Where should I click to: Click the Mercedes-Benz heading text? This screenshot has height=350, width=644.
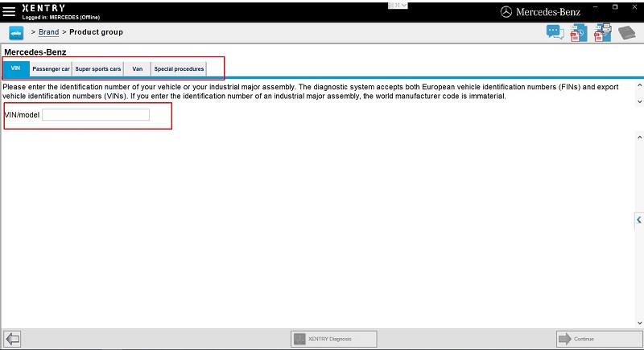35,52
